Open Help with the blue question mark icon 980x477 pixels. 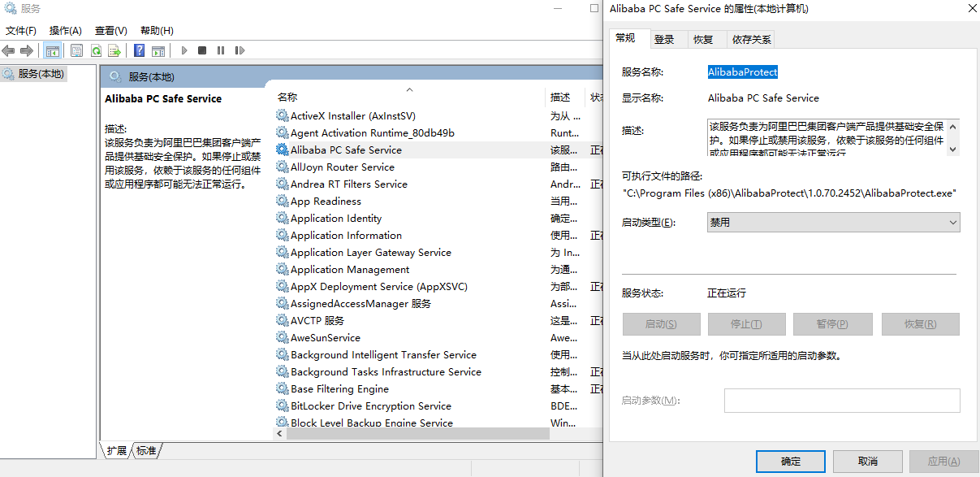(x=140, y=50)
